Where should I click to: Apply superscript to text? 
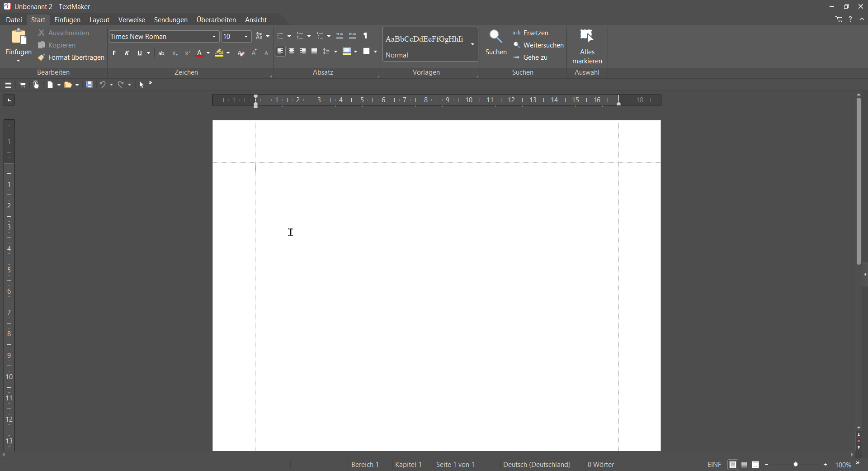click(188, 53)
